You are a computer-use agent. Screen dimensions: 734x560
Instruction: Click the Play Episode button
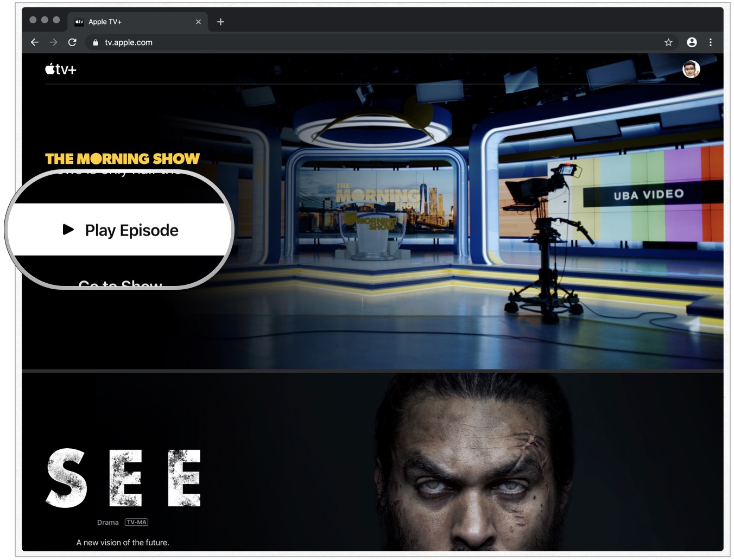click(121, 230)
